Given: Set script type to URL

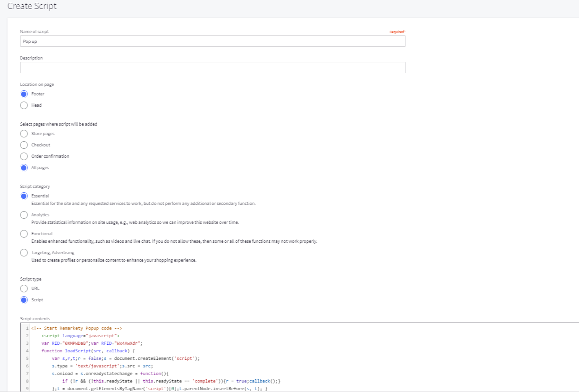Looking at the screenshot, I should pyautogui.click(x=24, y=289).
